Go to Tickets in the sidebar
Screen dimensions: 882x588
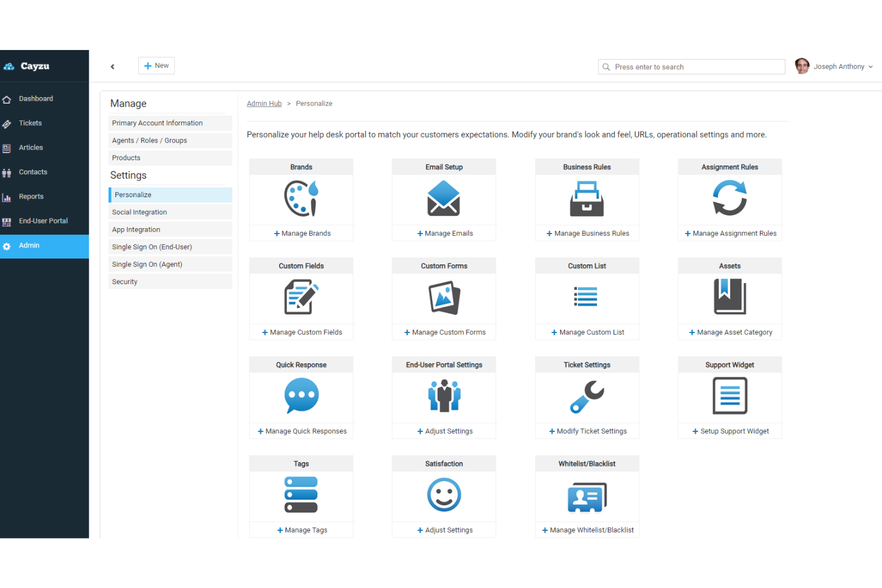coord(30,123)
